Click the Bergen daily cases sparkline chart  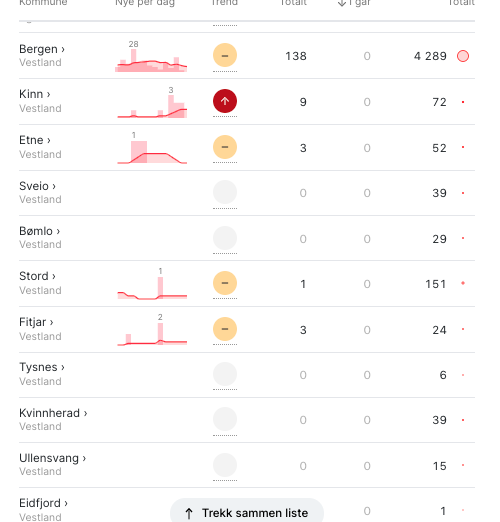click(x=151, y=56)
